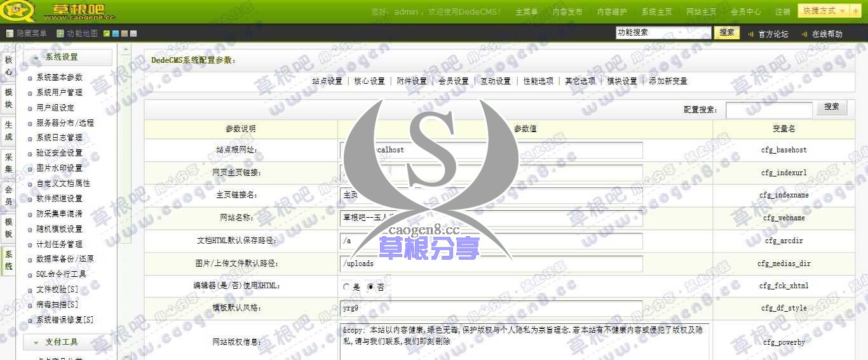The image size is (868, 360).
Task: Open 图片水印设置 in sidebar
Action: [x=59, y=168]
